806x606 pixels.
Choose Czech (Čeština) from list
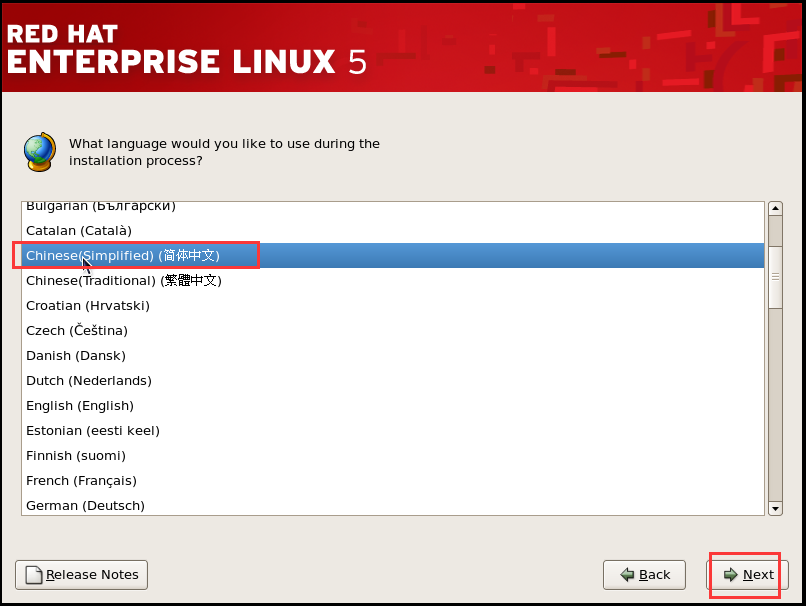(393, 330)
